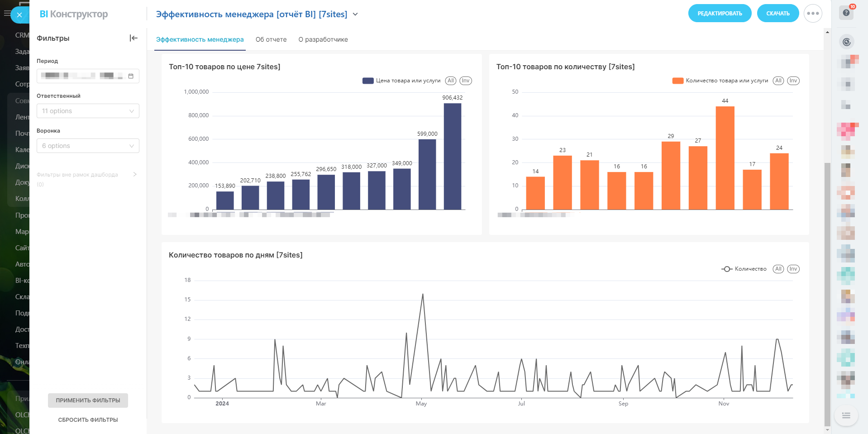Switch to the Об отчете tab
The image size is (868, 434).
point(271,39)
